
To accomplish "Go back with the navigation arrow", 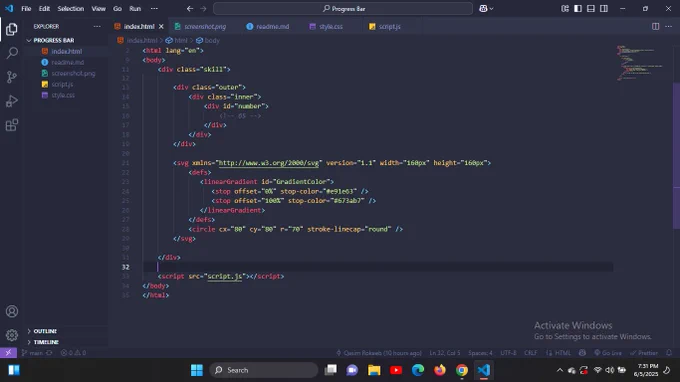I will click(x=190, y=9).
